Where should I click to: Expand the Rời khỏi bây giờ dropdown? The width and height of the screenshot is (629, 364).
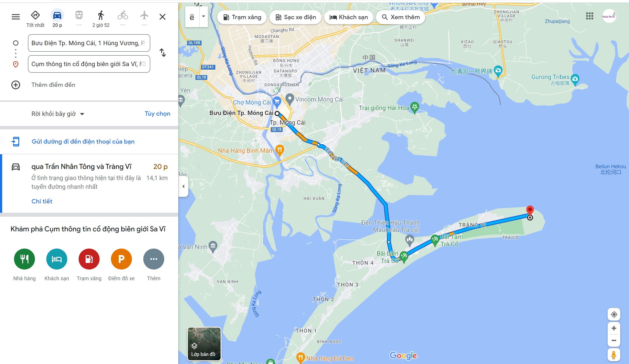58,114
